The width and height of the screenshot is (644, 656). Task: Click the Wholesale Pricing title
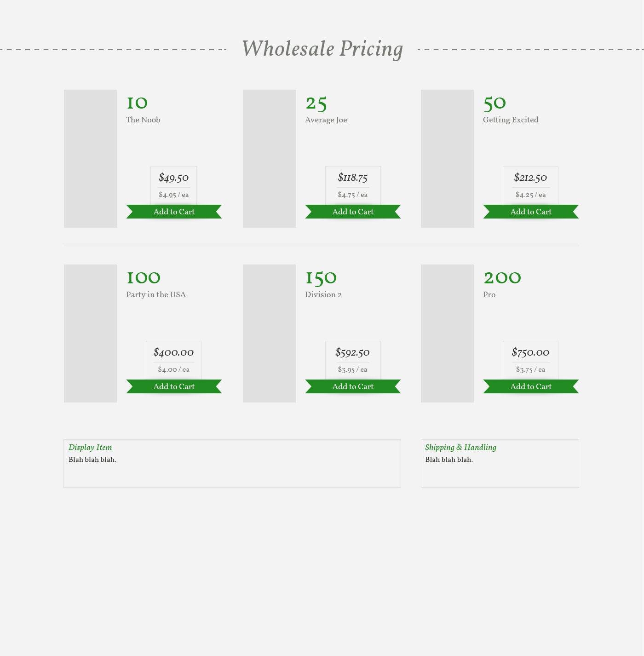pos(322,49)
